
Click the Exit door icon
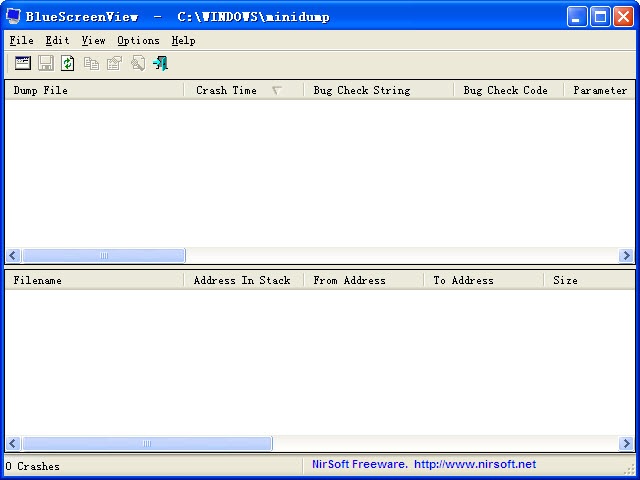160,63
